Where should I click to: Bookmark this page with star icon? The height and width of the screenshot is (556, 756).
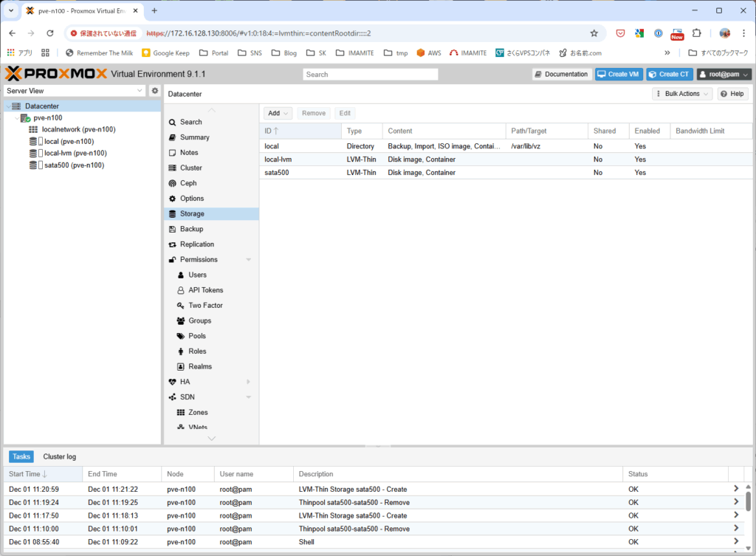(594, 33)
